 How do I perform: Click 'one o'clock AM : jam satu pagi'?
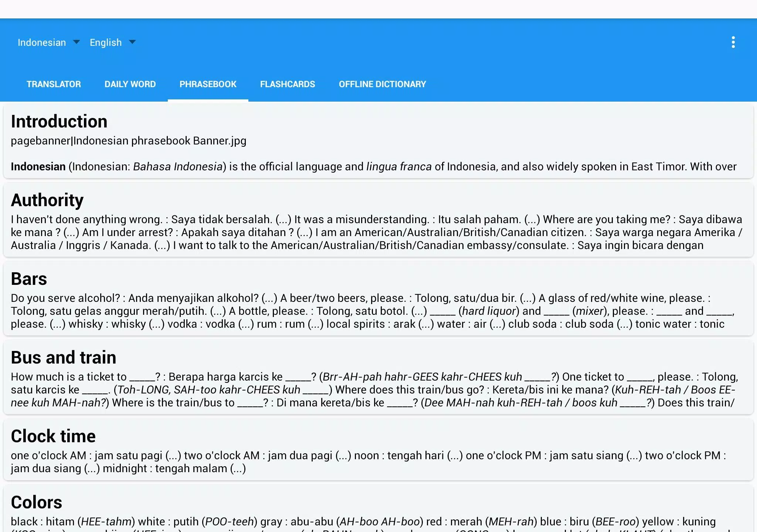click(x=86, y=456)
